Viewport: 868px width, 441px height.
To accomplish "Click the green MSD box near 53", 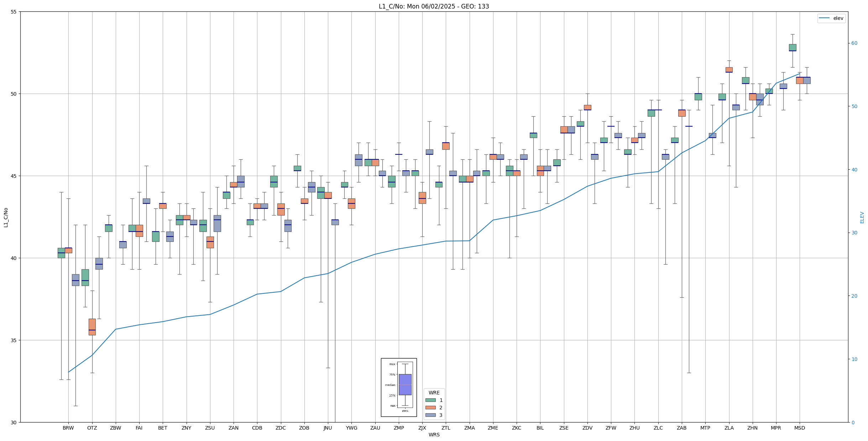I will pyautogui.click(x=793, y=48).
